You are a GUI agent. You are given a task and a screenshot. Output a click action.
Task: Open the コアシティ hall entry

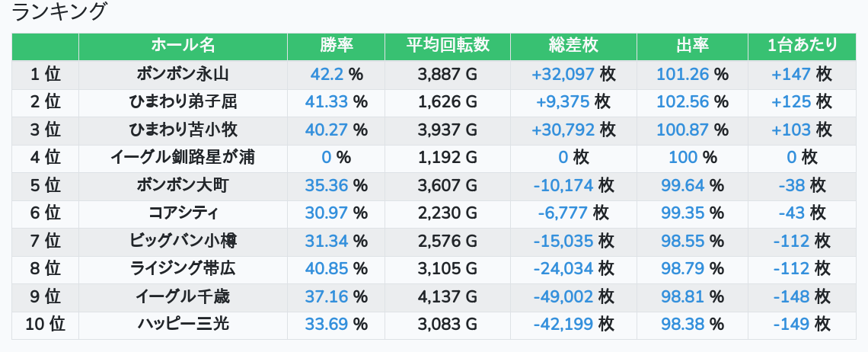(183, 213)
